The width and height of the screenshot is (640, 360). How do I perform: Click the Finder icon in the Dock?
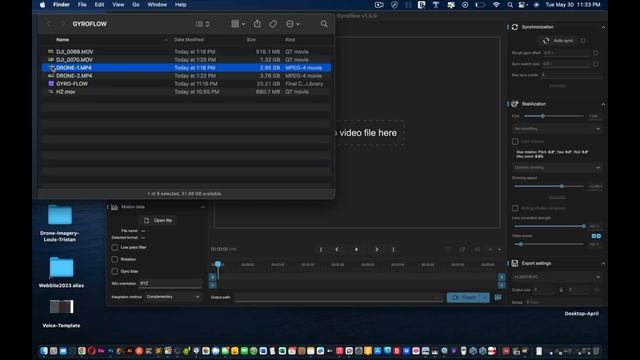[x=44, y=351]
